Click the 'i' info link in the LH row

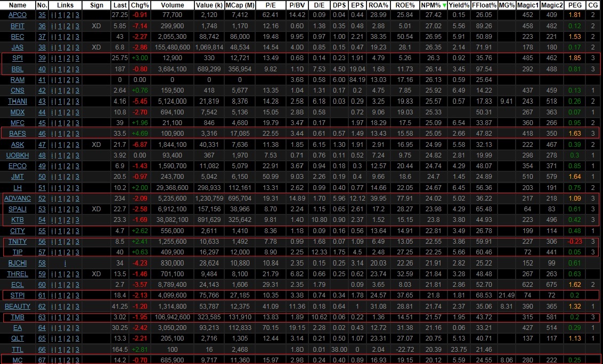(52, 188)
